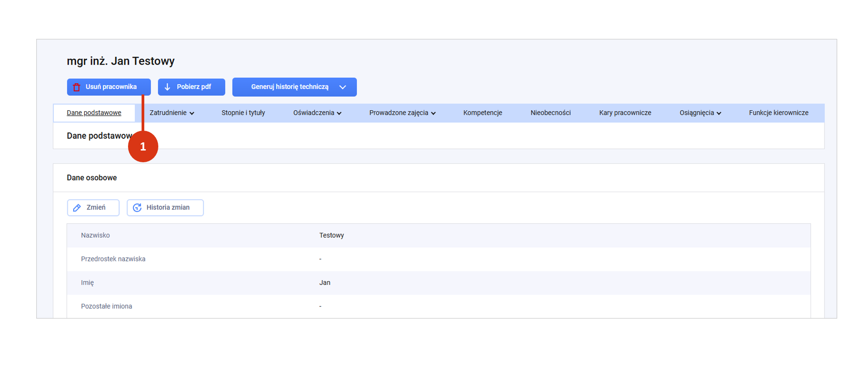Expand Generuj historię techniczną chevron
Image resolution: width=868 pixels, height=386 pixels.
point(343,87)
